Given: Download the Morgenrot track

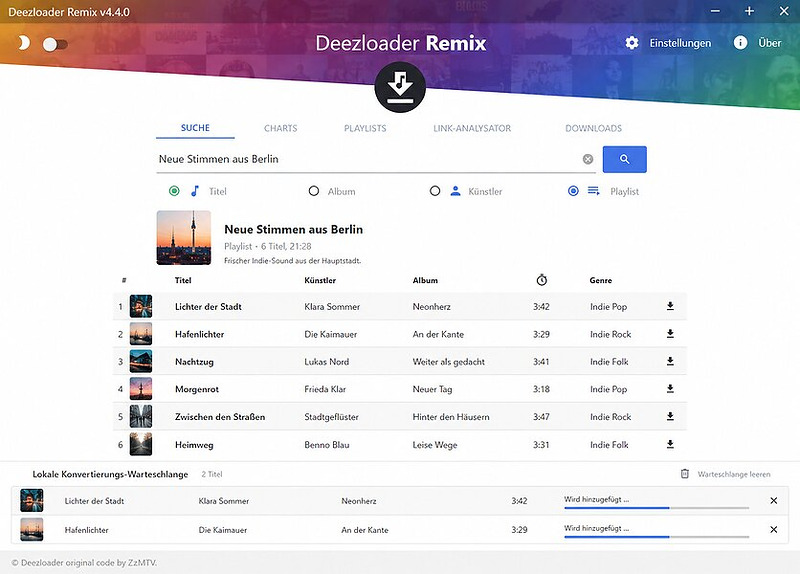Looking at the screenshot, I should pos(670,389).
